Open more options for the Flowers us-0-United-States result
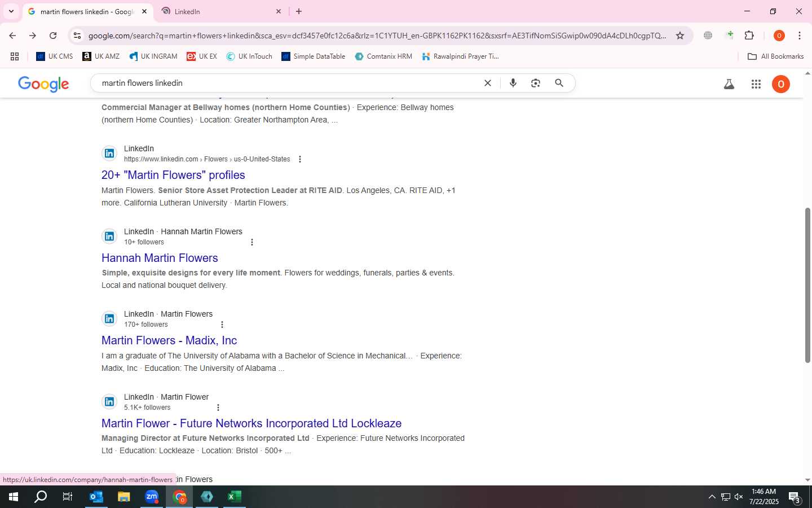 coord(300,159)
